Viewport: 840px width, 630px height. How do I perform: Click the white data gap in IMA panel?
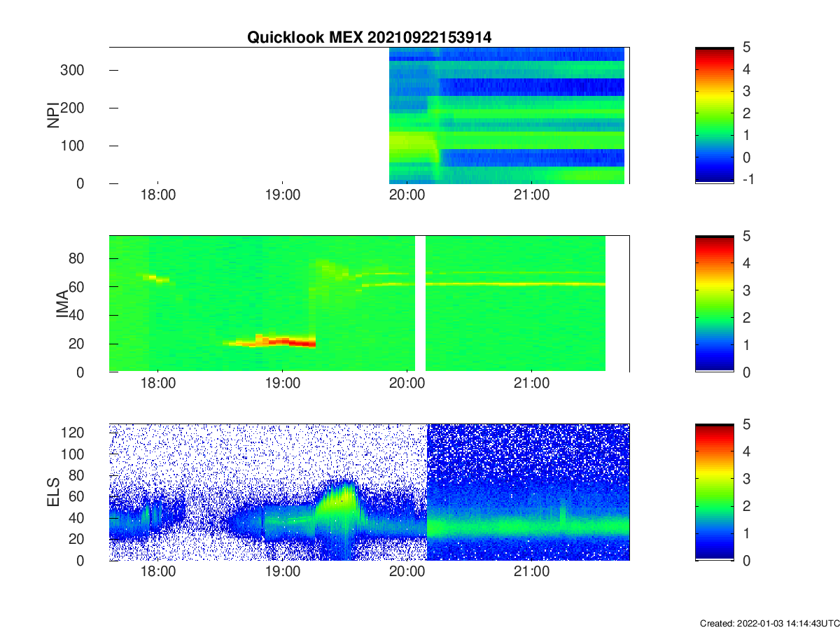420,304
